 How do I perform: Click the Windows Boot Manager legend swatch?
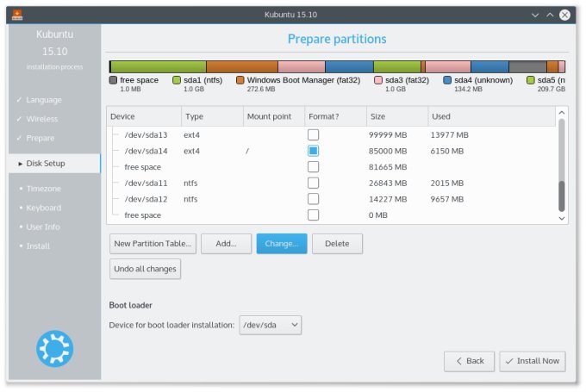(240, 80)
